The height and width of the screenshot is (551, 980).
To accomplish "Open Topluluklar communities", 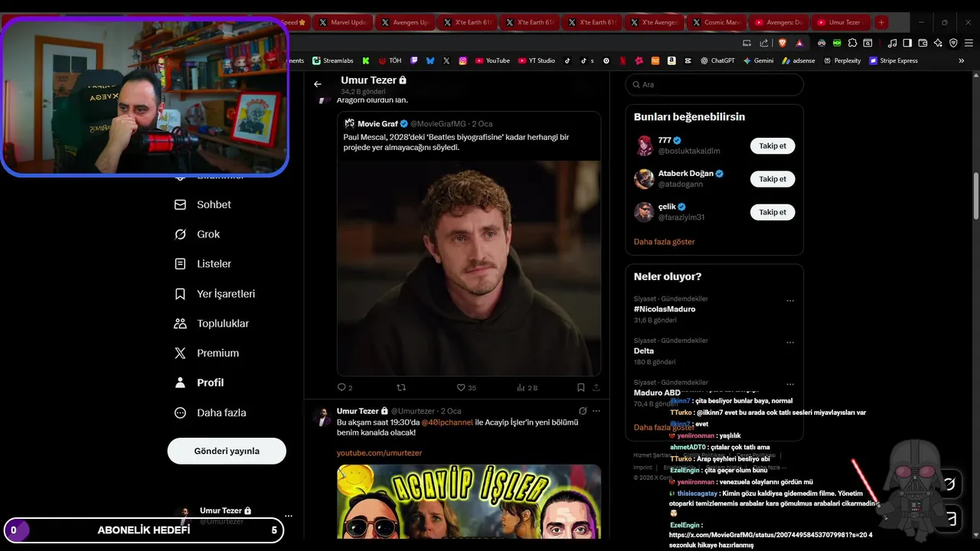I will 211,323.
